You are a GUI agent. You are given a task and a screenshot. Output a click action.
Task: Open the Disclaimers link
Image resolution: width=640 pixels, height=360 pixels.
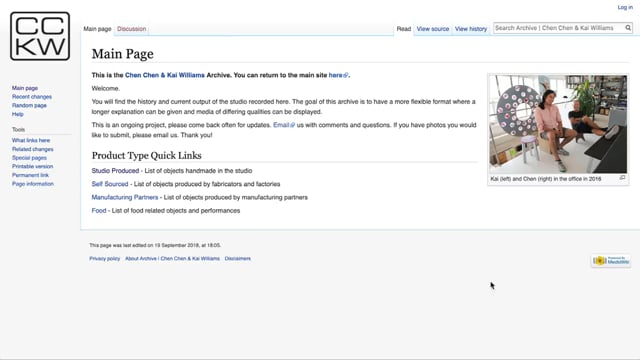[x=238, y=259]
